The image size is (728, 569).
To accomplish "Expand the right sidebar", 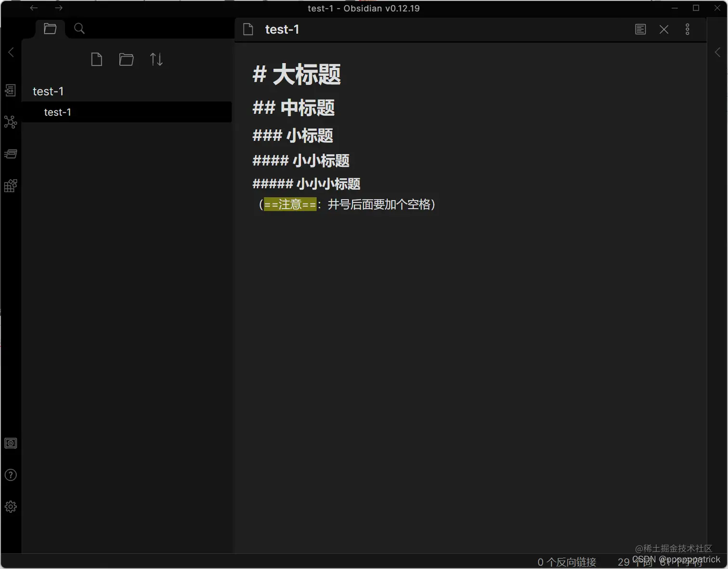I will pos(717,52).
